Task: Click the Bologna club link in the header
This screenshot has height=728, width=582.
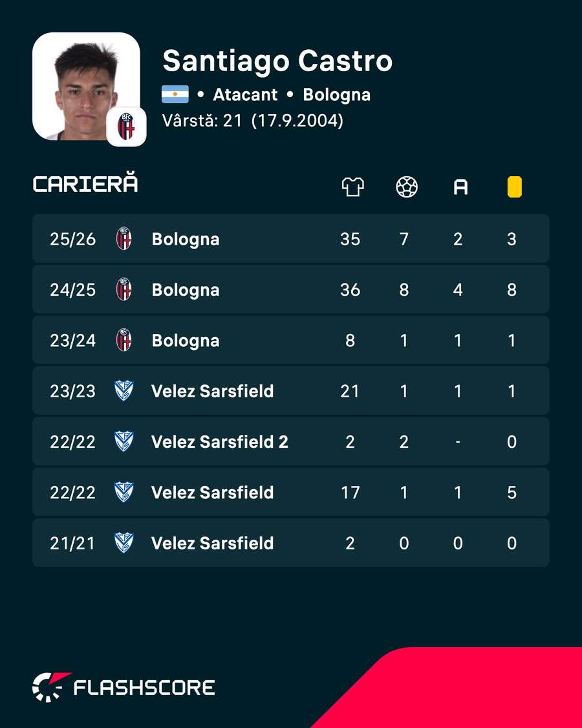Action: pyautogui.click(x=336, y=94)
